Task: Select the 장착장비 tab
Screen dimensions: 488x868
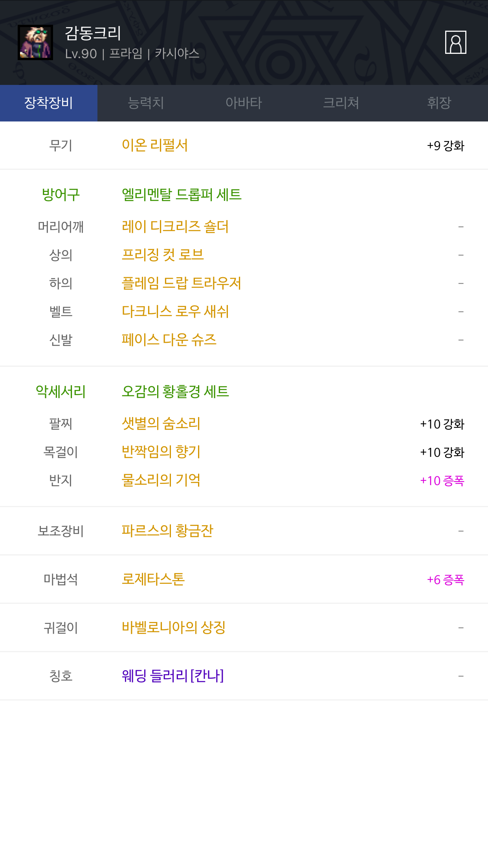Action: click(x=49, y=103)
